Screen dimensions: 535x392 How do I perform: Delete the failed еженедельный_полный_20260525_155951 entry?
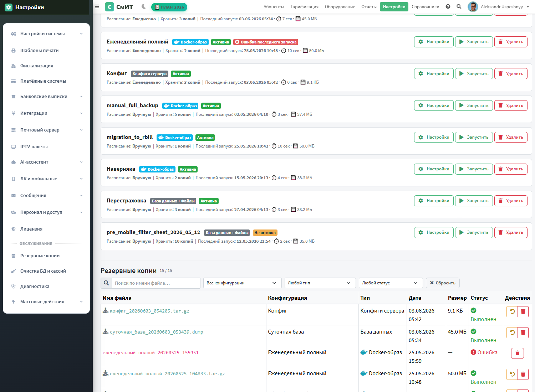tap(518, 353)
